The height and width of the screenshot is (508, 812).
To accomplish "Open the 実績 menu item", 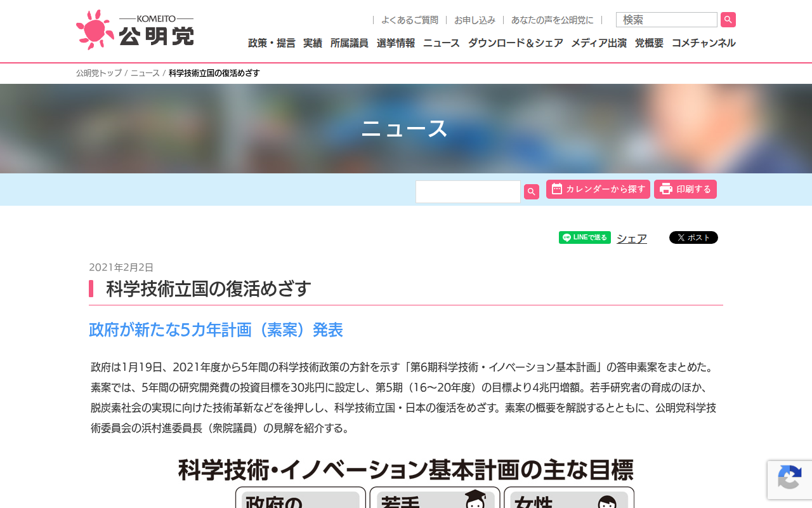I will point(313,43).
